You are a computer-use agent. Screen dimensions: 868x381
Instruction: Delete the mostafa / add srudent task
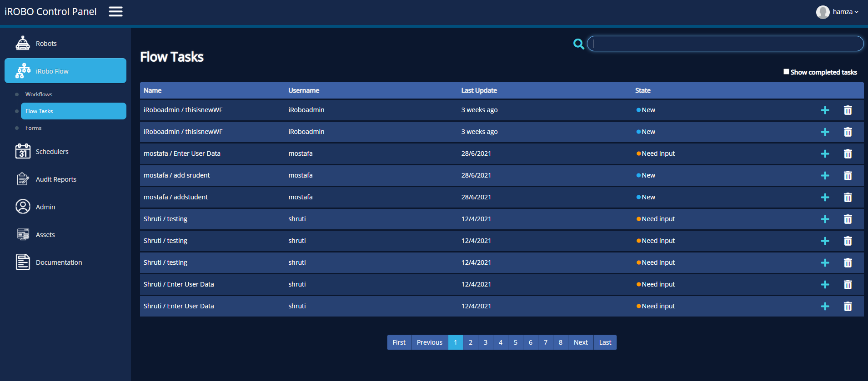click(x=848, y=176)
